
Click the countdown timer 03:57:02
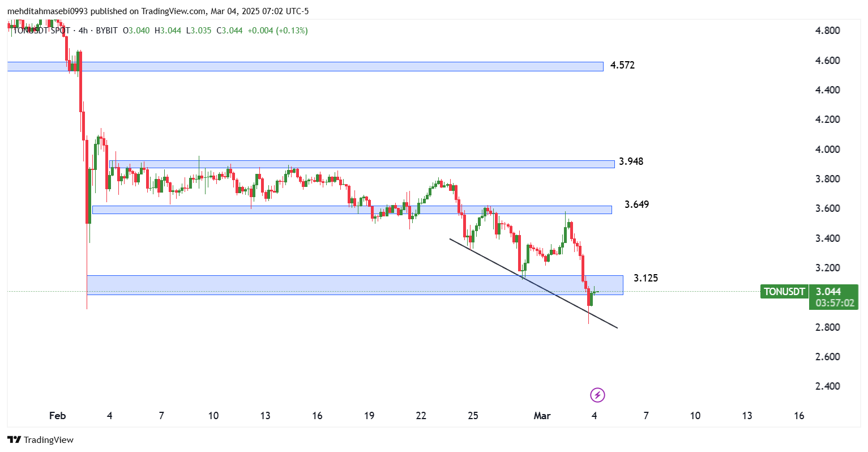(835, 303)
